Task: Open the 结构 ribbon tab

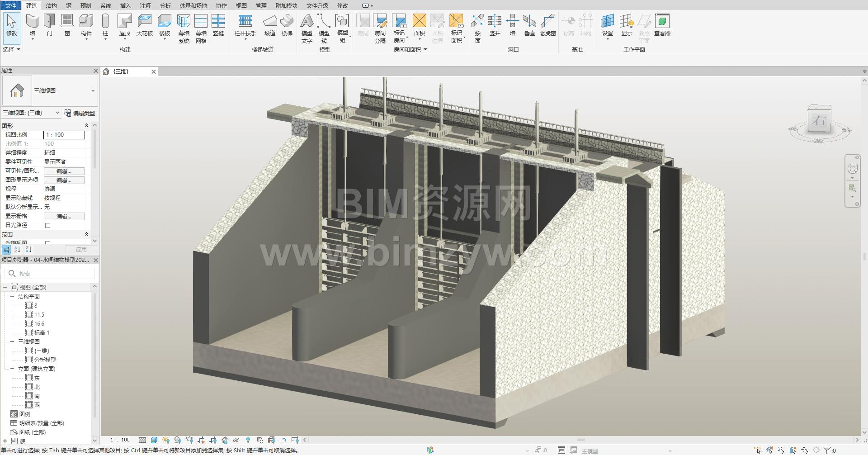Action: point(52,5)
